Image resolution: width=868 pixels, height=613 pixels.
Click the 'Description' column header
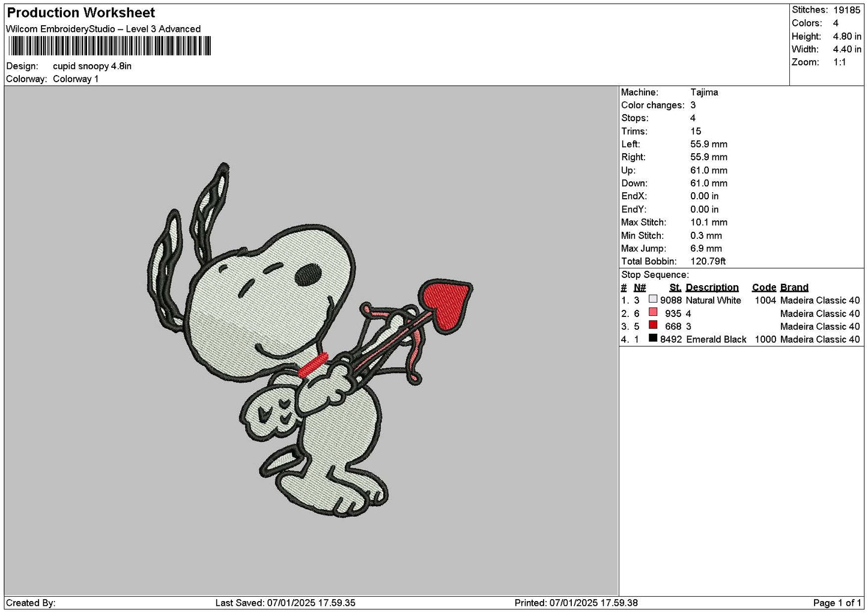pyautogui.click(x=712, y=288)
